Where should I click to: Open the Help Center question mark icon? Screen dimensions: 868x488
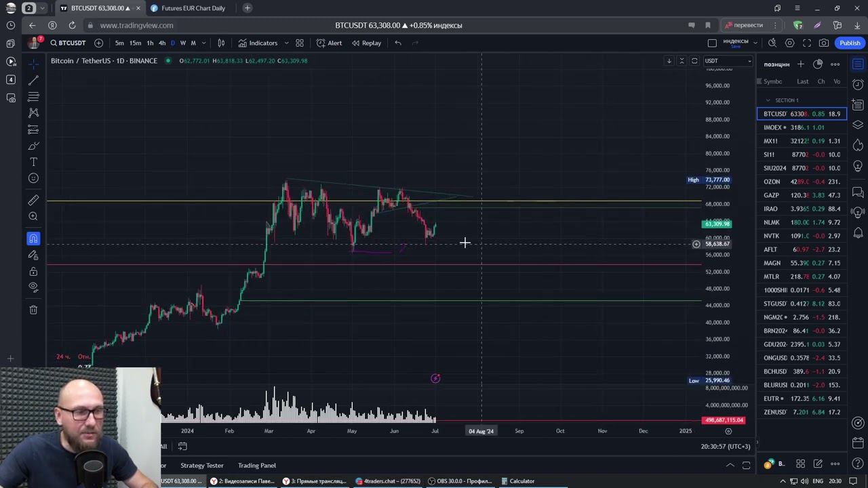[858, 464]
